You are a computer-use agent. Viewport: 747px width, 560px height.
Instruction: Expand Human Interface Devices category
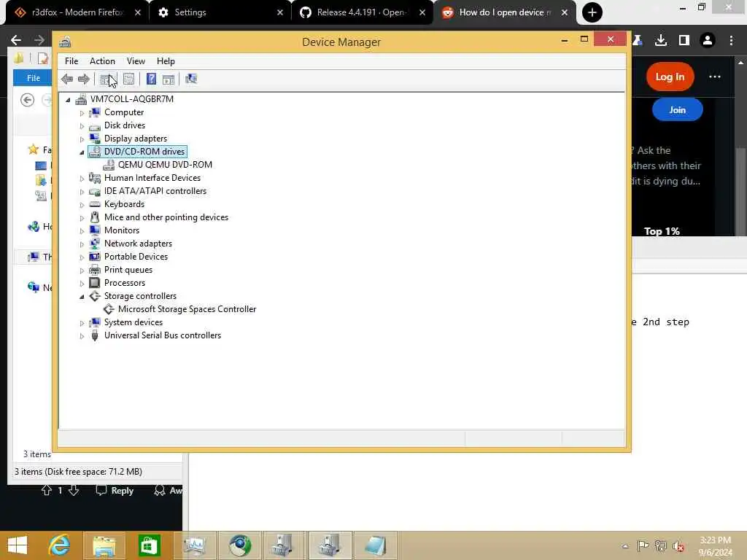(x=82, y=179)
